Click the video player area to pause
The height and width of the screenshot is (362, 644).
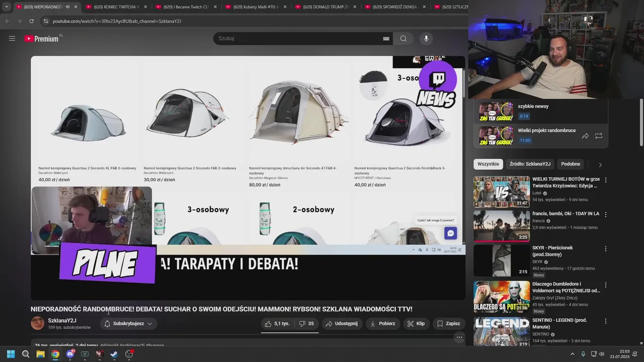pyautogui.click(x=248, y=178)
